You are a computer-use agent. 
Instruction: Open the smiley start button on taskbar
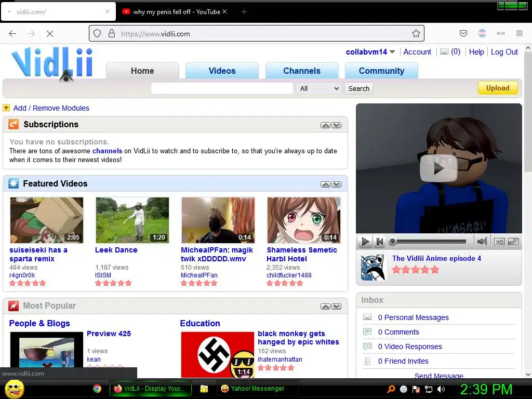point(14,389)
